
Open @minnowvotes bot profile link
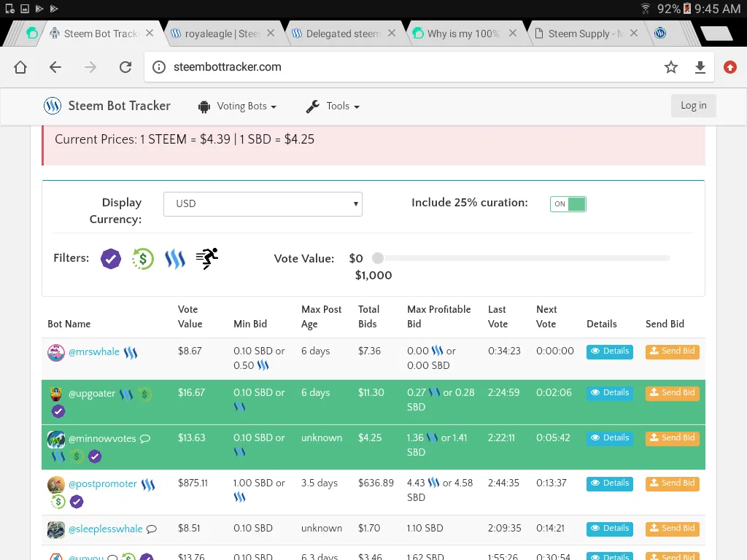102,438
